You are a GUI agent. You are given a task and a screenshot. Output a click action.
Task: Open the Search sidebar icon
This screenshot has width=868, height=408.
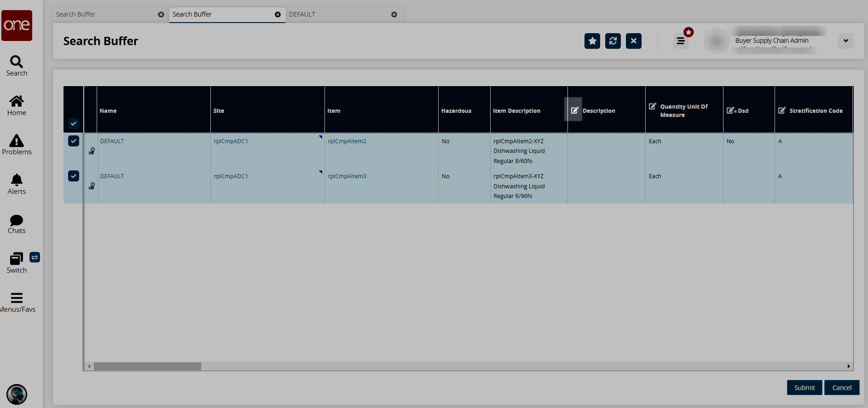click(x=17, y=66)
